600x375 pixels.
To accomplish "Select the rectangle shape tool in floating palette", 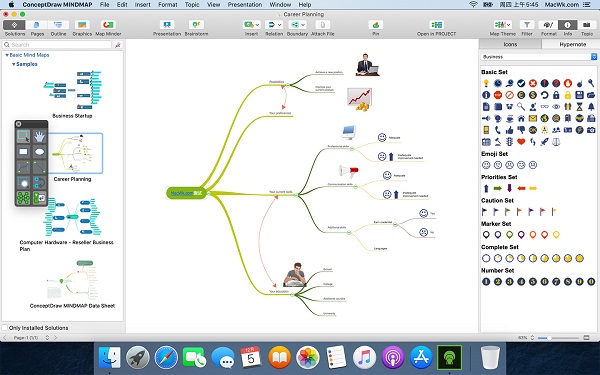I will [x=23, y=152].
